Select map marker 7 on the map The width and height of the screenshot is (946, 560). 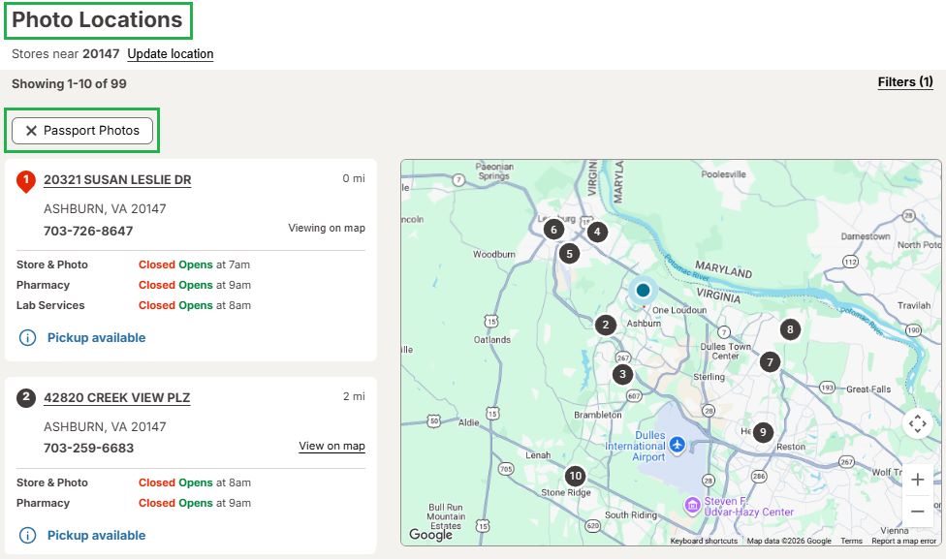coord(770,362)
